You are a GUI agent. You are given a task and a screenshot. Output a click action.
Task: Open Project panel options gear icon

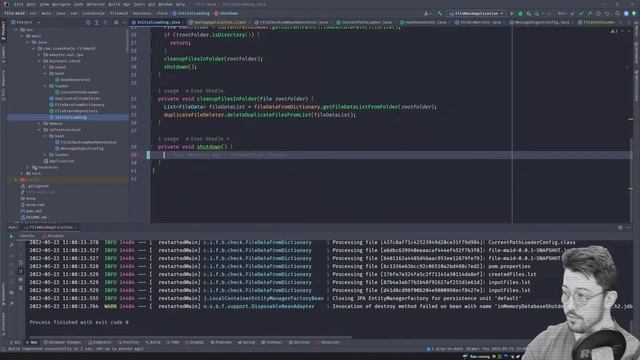click(x=116, y=22)
